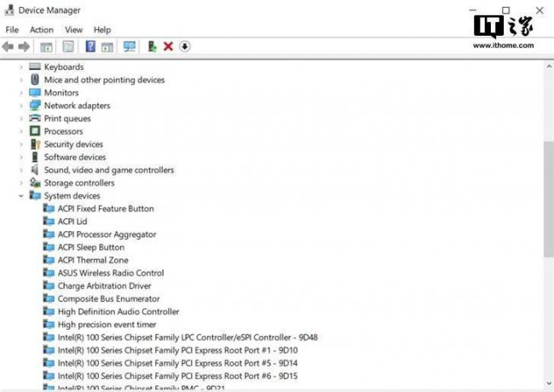This screenshot has height=392, width=554.
Task: Click the blue Help question mark icon
Action: (x=90, y=46)
